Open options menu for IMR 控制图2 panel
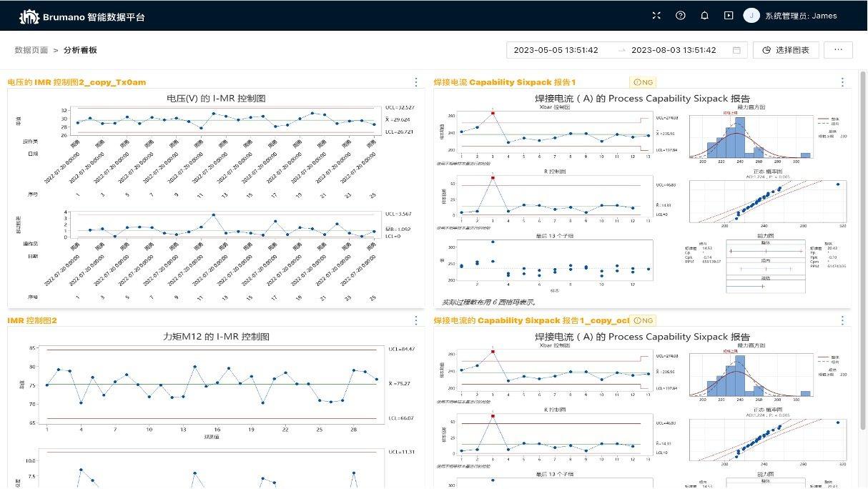868x489 pixels. pyautogui.click(x=416, y=320)
